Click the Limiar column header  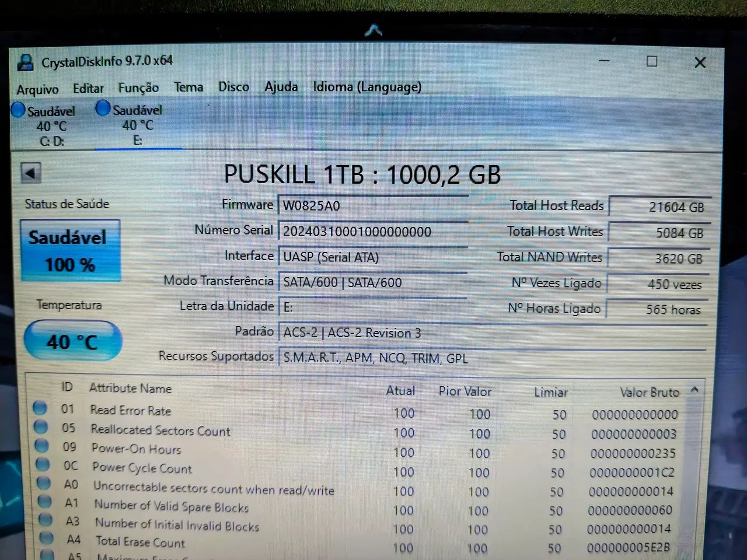(x=550, y=392)
